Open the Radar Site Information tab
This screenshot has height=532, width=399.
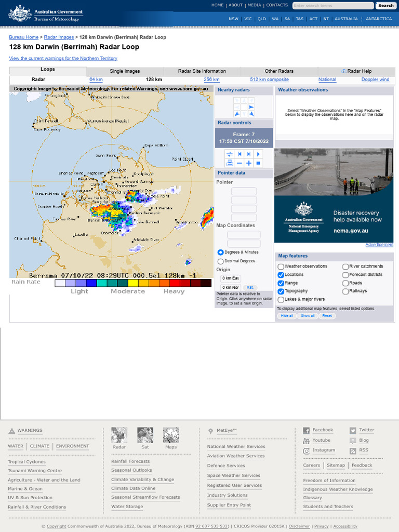[x=202, y=71]
